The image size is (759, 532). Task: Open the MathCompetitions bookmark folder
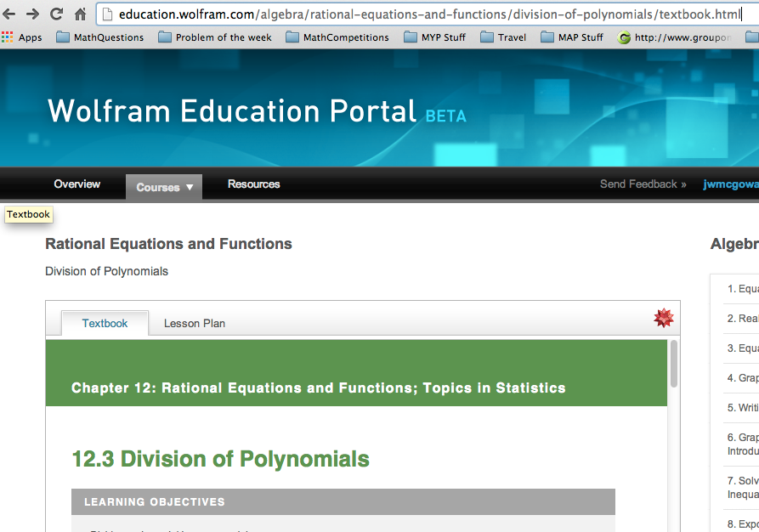(x=337, y=37)
